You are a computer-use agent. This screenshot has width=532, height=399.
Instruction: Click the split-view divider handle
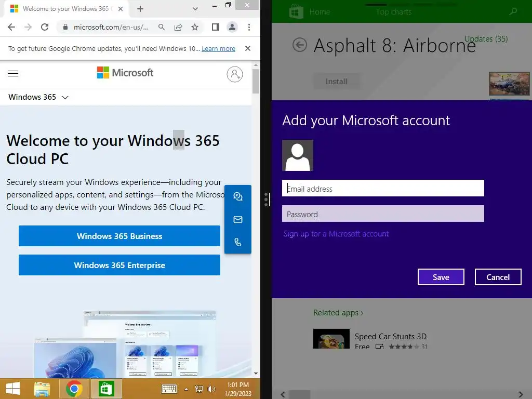pyautogui.click(x=267, y=199)
